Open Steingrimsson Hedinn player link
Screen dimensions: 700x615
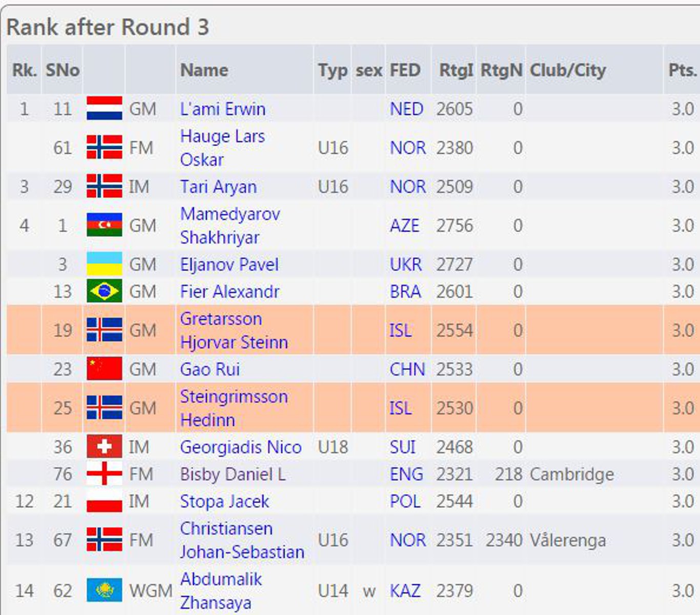tap(234, 408)
